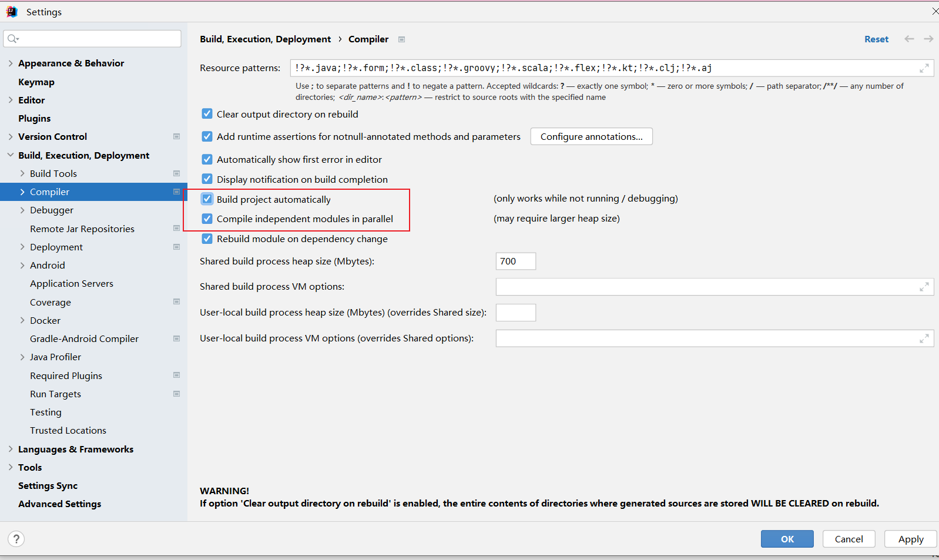Expand the Version Control section
Viewport: 939px width, 560px height.
tap(11, 136)
